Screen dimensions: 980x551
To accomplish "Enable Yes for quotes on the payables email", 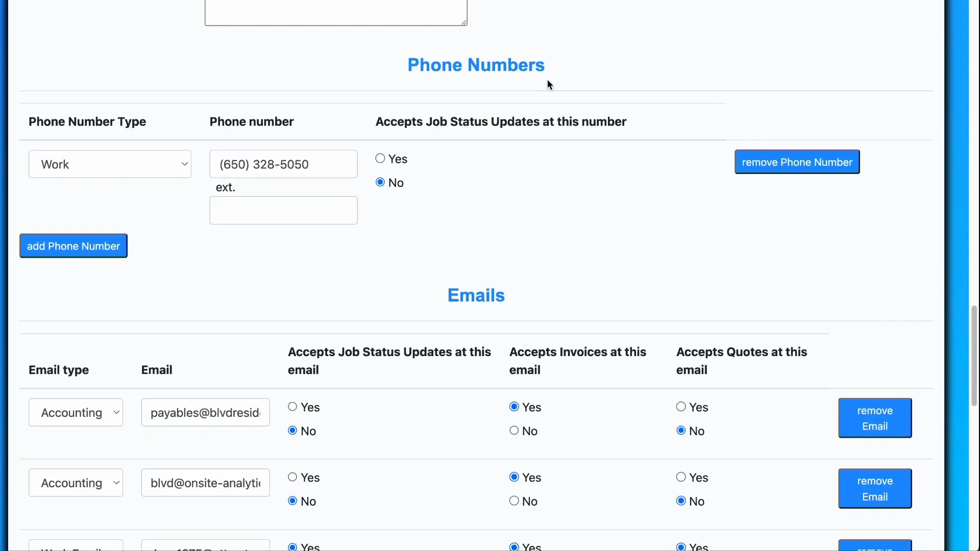I will click(x=680, y=406).
